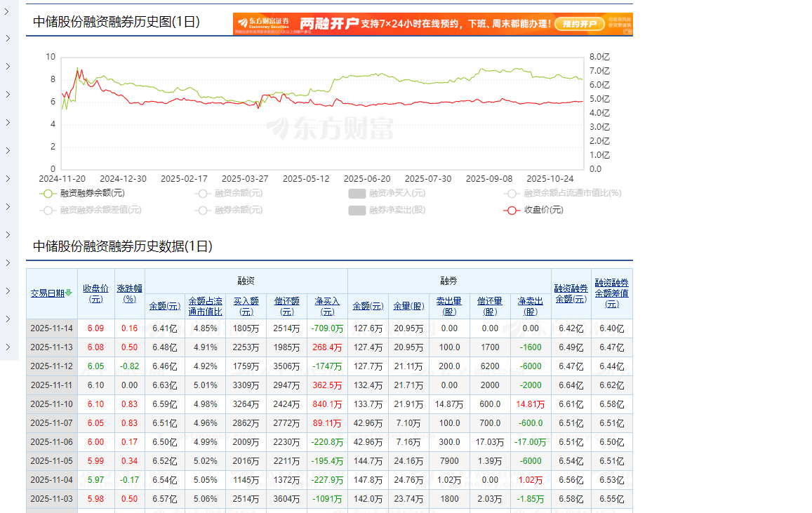Sort by 净买入(元) header
The image size is (812, 513).
[x=327, y=306]
